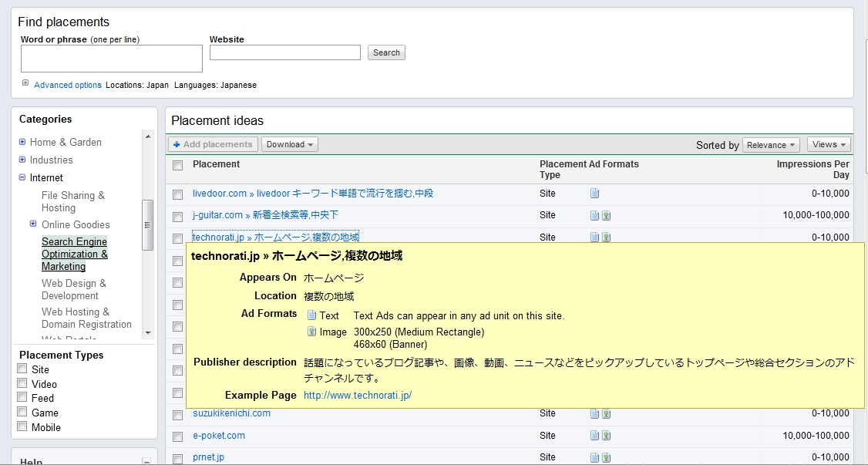Enable the Site placement type checkbox
The image size is (868, 465).
(x=22, y=368)
